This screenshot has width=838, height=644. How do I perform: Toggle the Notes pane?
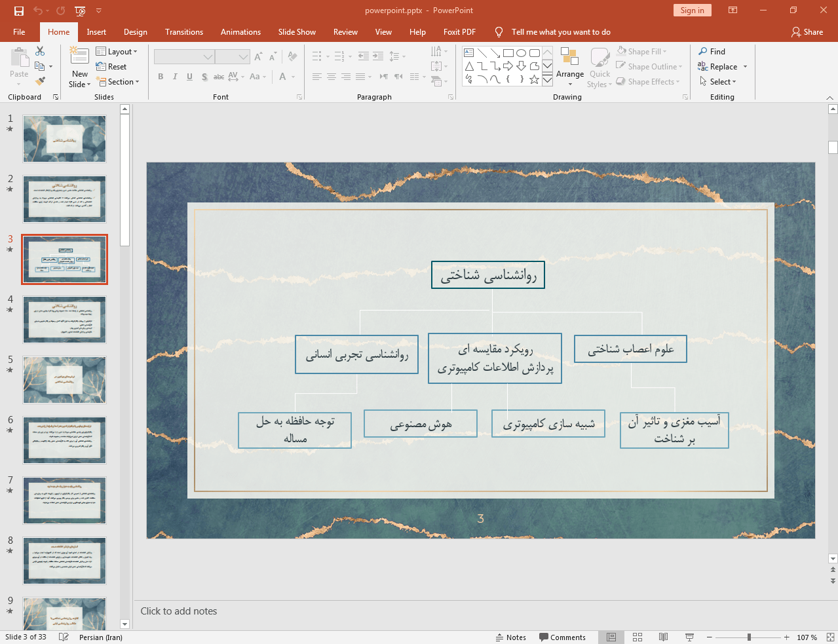tap(511, 637)
